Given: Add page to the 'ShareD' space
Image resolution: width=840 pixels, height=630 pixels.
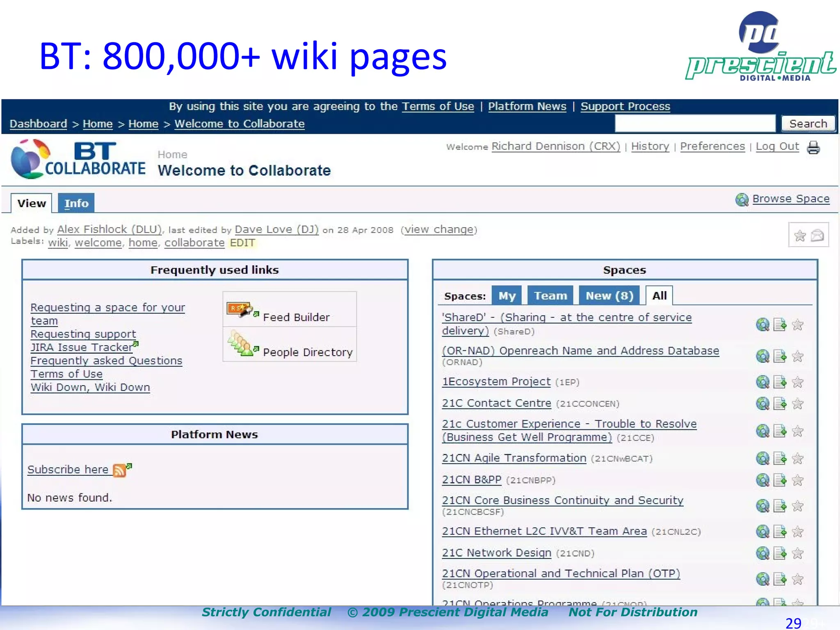Looking at the screenshot, I should [780, 324].
